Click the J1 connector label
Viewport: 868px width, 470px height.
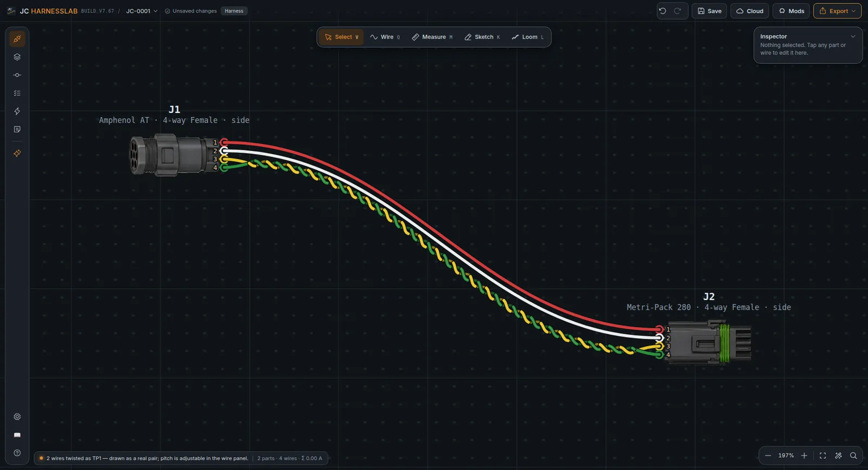click(x=174, y=110)
